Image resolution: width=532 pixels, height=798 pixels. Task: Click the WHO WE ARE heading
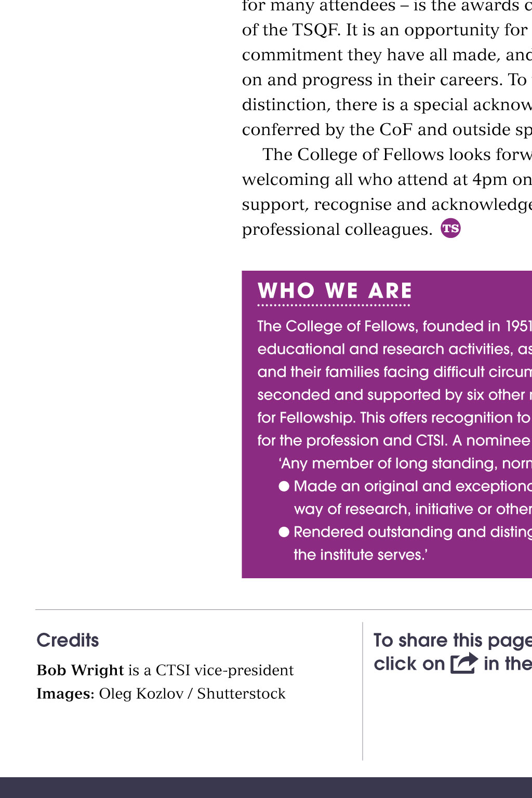(335, 290)
